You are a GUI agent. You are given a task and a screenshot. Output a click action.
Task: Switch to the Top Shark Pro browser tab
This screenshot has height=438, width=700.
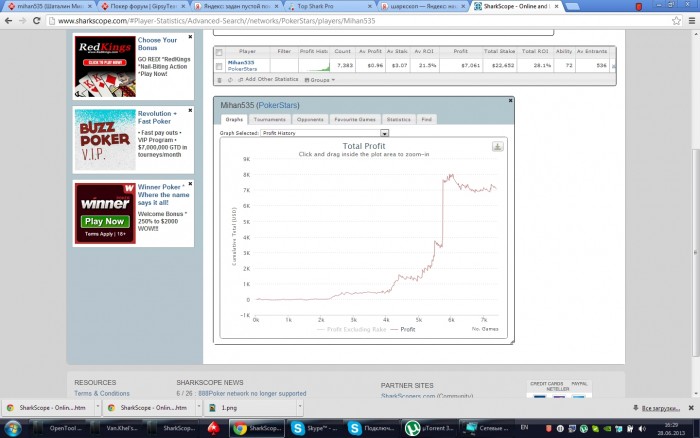tap(331, 6)
